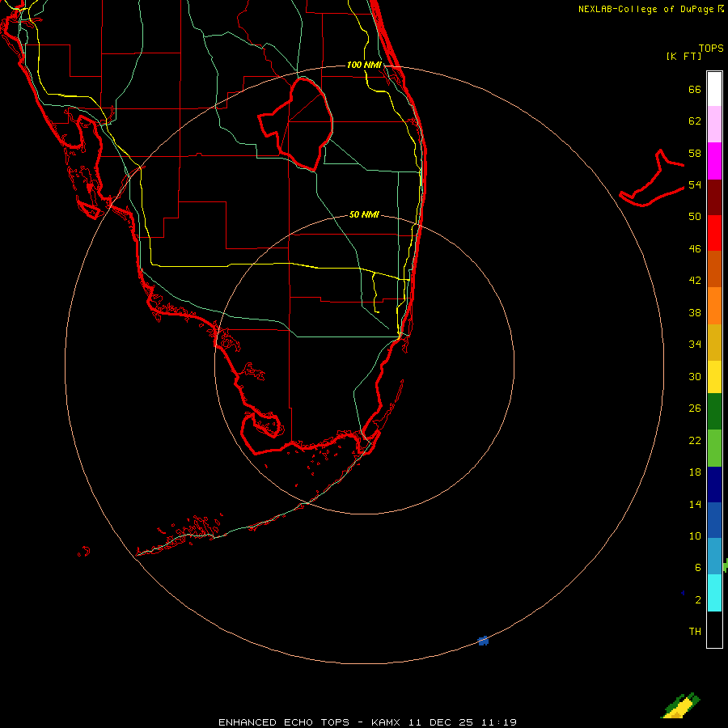728x728 pixels.
Task: Click the legend value 22
Action: 695,440
